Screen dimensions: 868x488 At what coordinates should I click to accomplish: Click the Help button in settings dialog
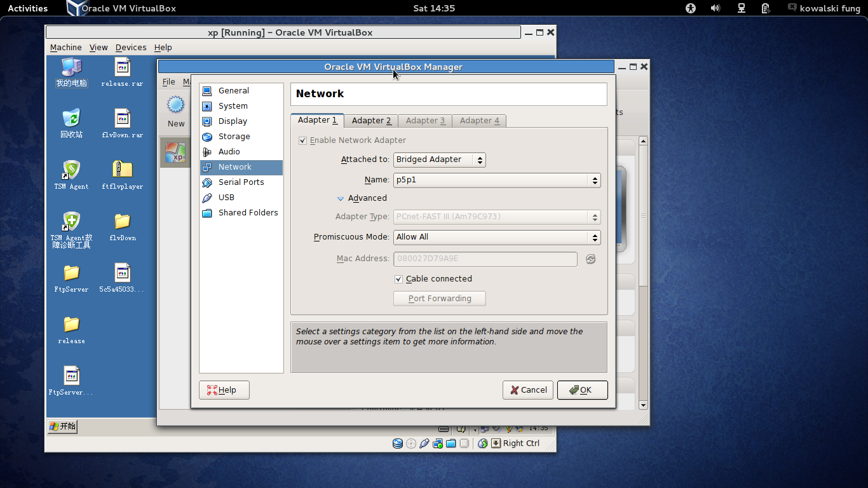tap(224, 390)
